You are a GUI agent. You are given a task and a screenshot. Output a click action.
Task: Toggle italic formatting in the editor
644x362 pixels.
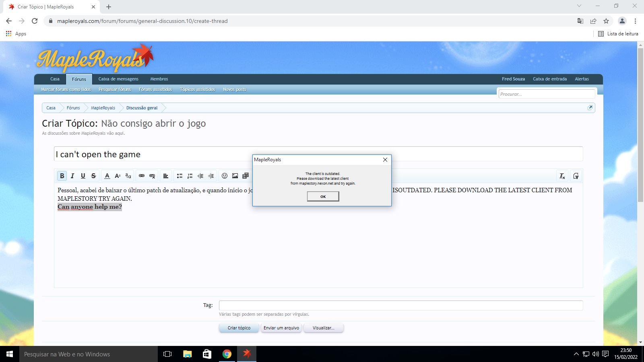click(72, 176)
